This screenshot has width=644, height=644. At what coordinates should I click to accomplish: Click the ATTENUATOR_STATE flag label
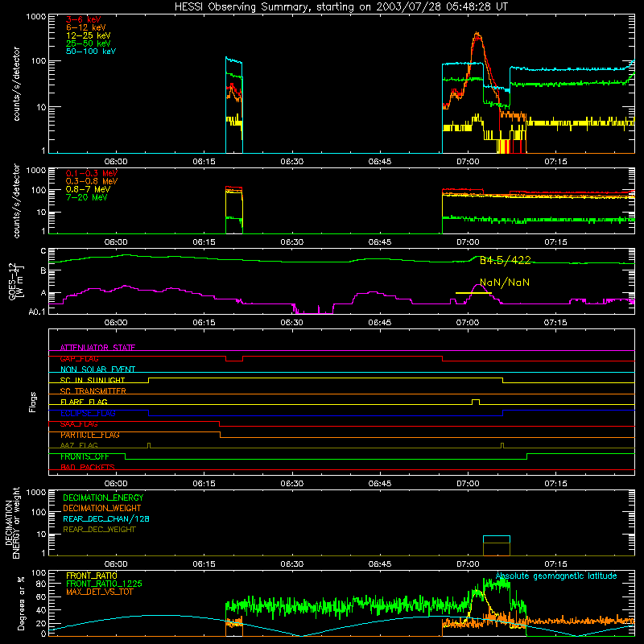click(97, 348)
